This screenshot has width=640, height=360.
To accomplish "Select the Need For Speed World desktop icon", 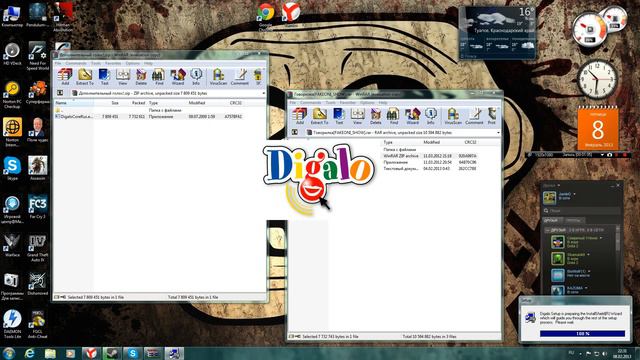I will click(x=38, y=56).
